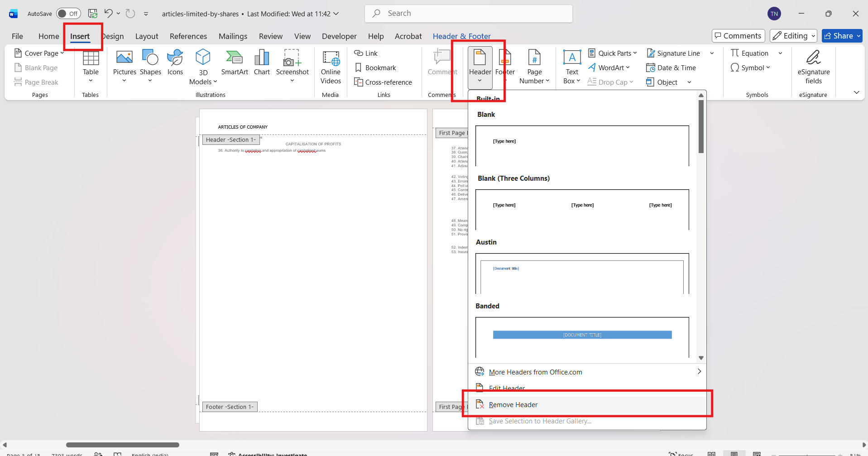Insert Date & Time
The width and height of the screenshot is (868, 456).
(671, 67)
